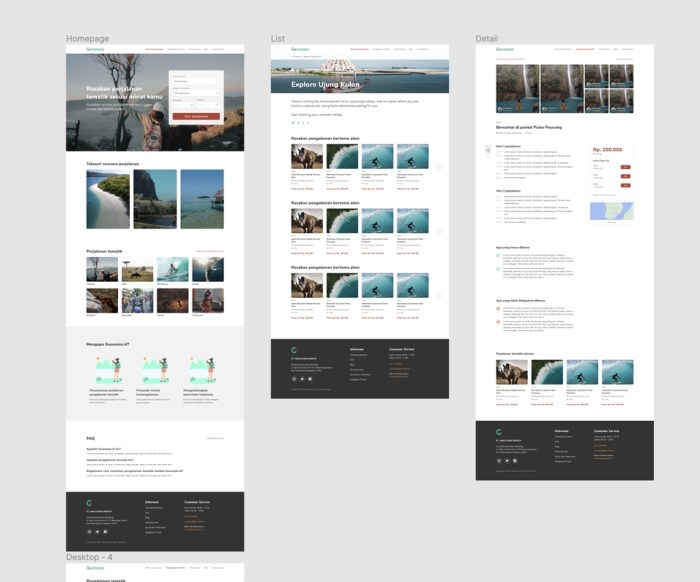Click the green footer logo in Detail frame
The height and width of the screenshot is (582, 700).
(x=499, y=432)
